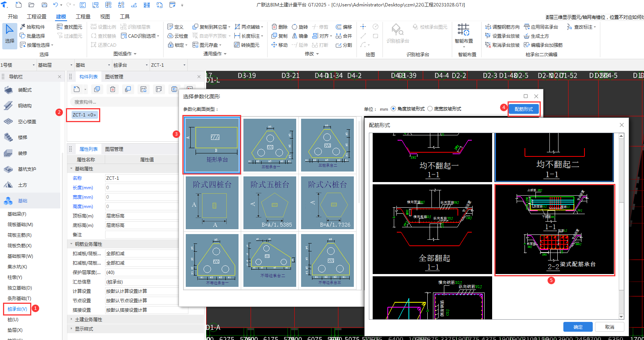Viewport: 644px width, 340px height.
Task: Click in the 搜索构件 search field
Action: pyautogui.click(x=124, y=102)
